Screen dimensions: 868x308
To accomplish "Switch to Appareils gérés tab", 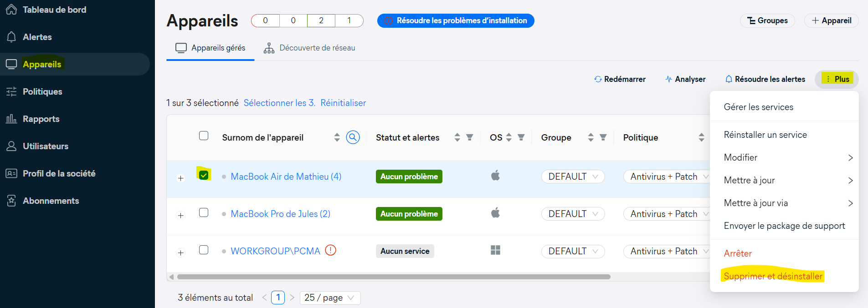I will pos(211,48).
